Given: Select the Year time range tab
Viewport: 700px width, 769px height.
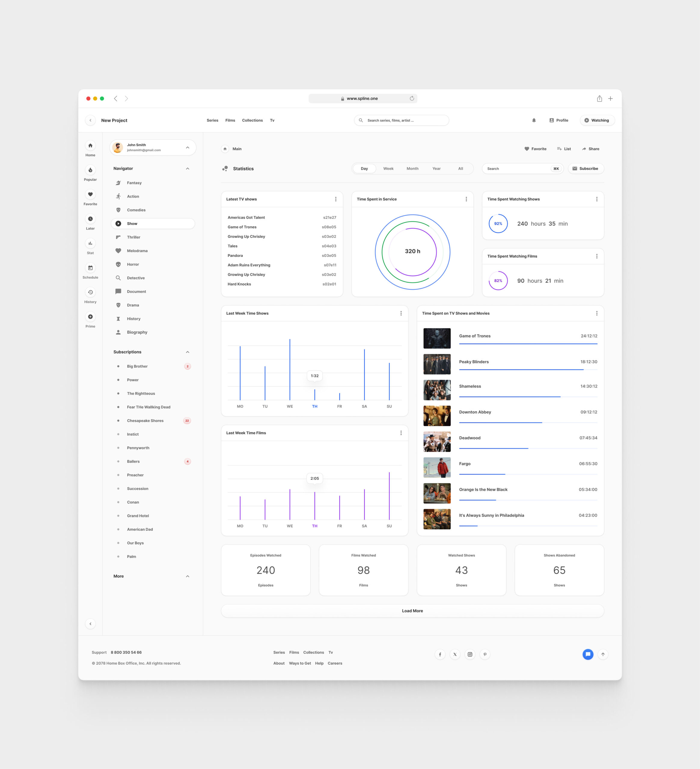Looking at the screenshot, I should point(436,169).
